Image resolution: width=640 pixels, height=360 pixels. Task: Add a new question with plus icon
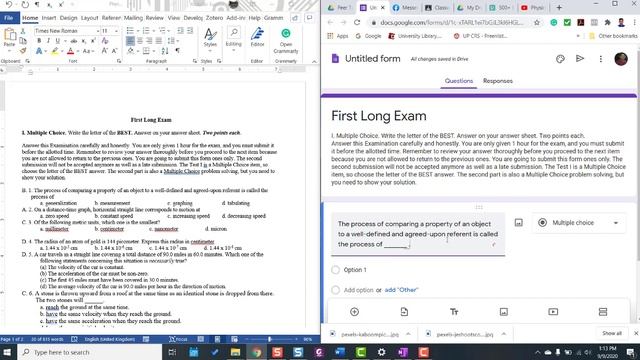tap(354, 312)
